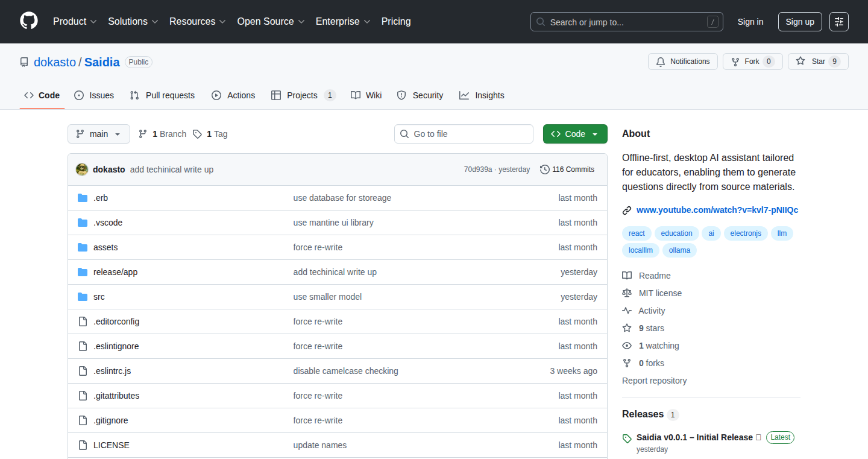This screenshot has width=868, height=459.
Task: Click the repository book icon beside dokasto
Action: (x=24, y=62)
